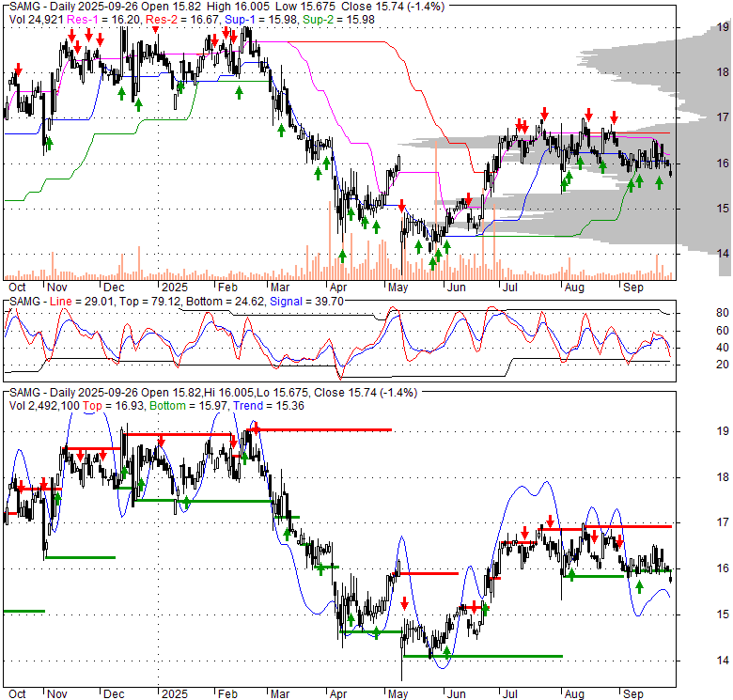
Task: Click the Nov label on top chart time axis
Action: coord(57,288)
